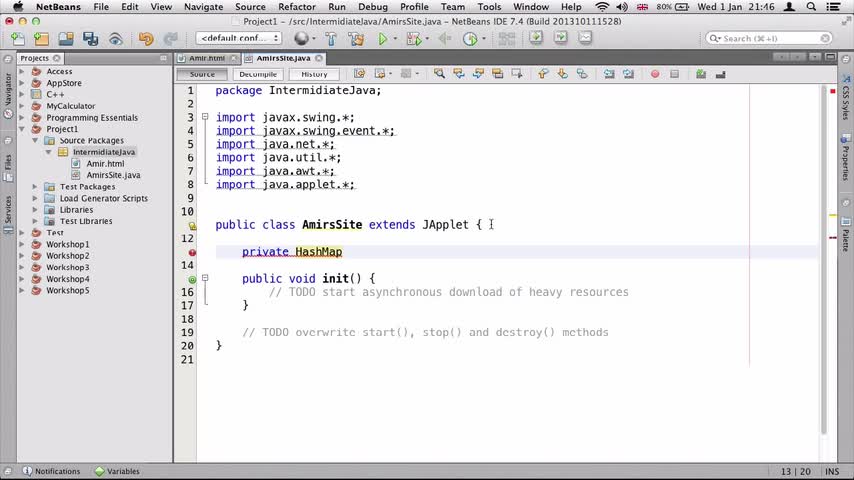Click the Debug Project icon

413,39
